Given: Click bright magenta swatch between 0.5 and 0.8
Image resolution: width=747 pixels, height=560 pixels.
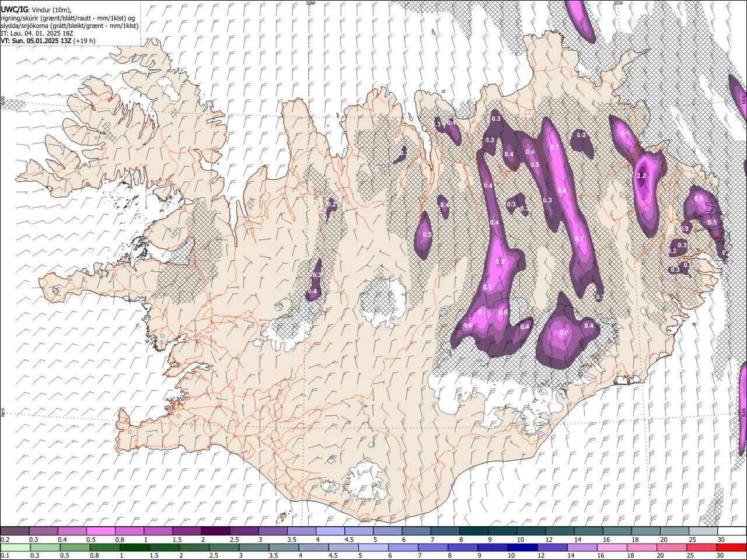Looking at the screenshot, I should click(x=101, y=531).
